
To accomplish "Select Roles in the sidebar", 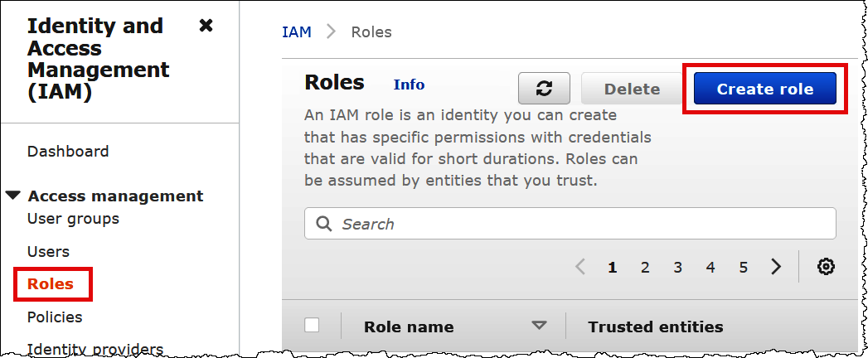I will click(x=51, y=284).
